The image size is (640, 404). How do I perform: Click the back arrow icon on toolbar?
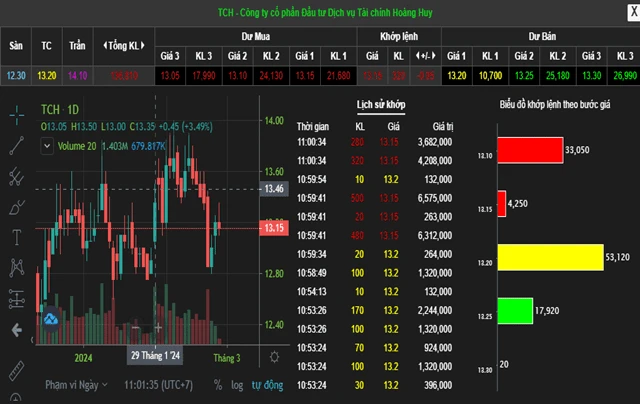point(16,330)
